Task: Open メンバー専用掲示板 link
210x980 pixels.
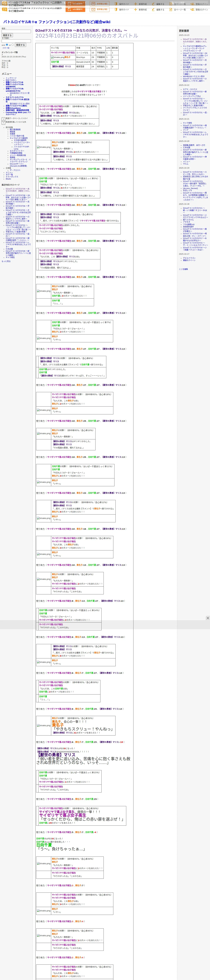Action: pos(18,155)
